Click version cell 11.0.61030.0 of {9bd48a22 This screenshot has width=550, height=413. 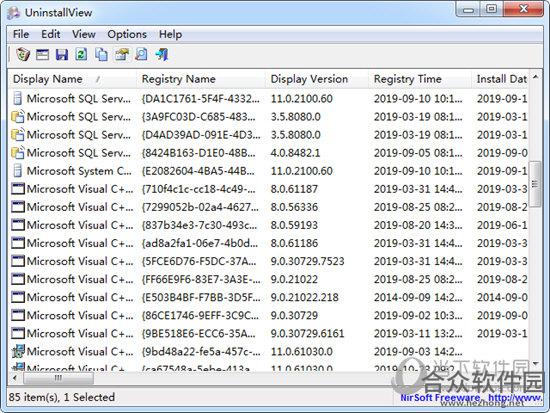point(302,351)
